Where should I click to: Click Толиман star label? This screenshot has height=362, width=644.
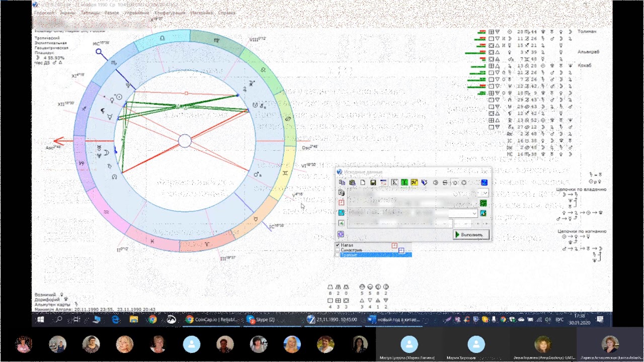point(587,31)
